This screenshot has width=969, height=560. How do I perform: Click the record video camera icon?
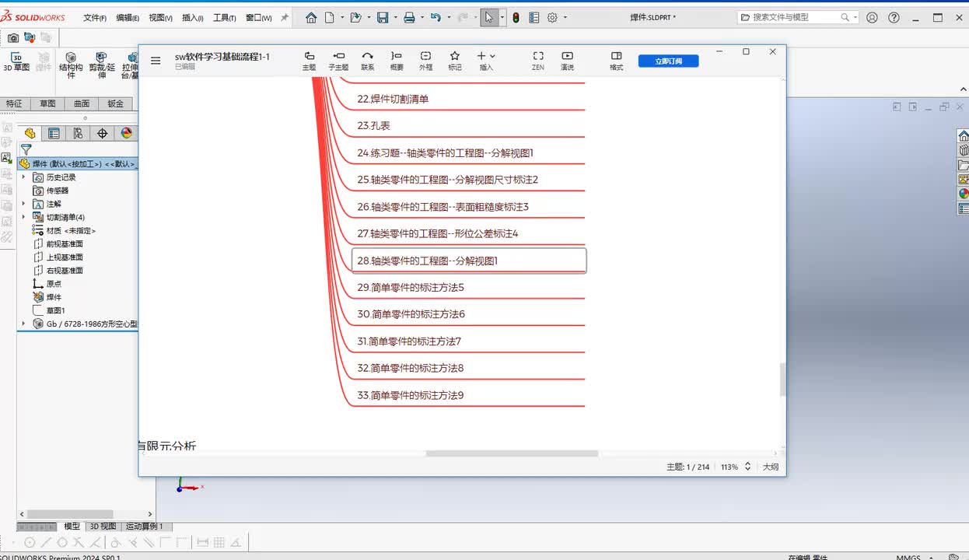[30, 37]
